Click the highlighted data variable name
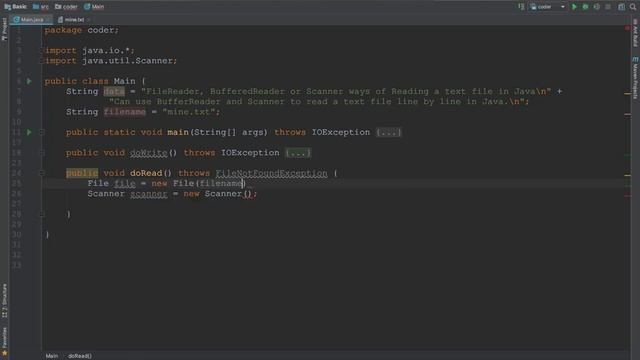Screen dimensions: 640x360 tap(114, 91)
